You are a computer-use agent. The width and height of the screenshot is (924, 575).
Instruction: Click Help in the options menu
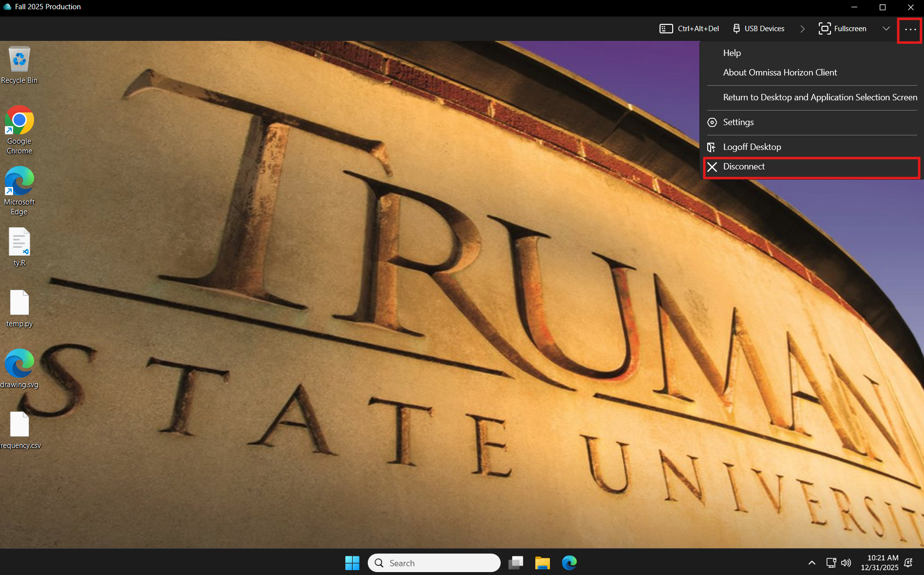click(732, 53)
